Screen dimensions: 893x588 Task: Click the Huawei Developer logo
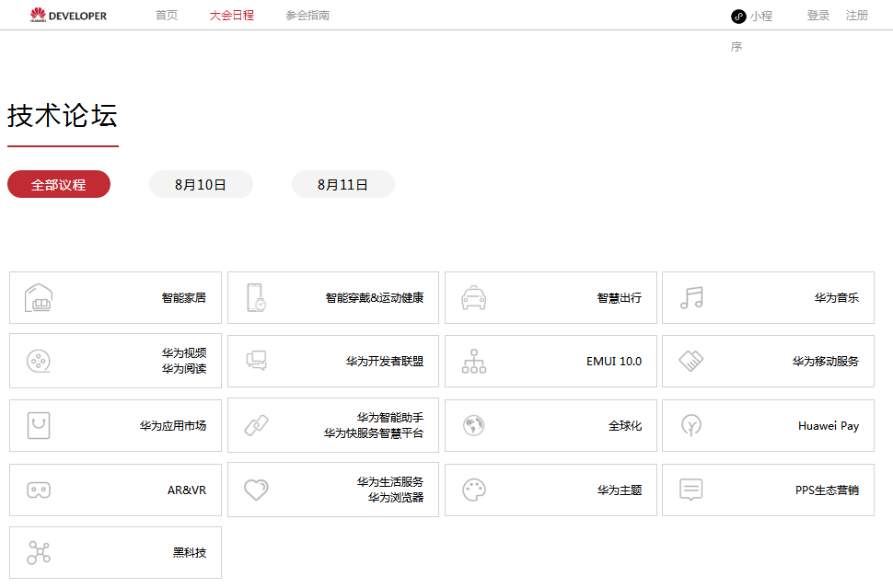tap(68, 15)
